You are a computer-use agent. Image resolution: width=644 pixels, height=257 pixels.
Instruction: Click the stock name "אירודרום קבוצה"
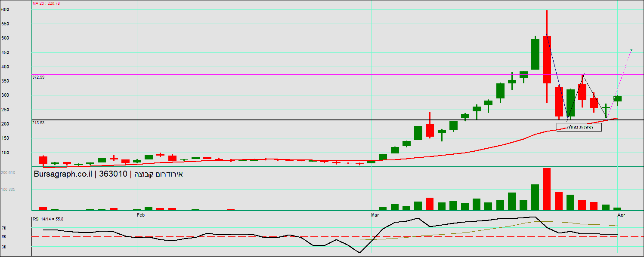click(x=159, y=174)
